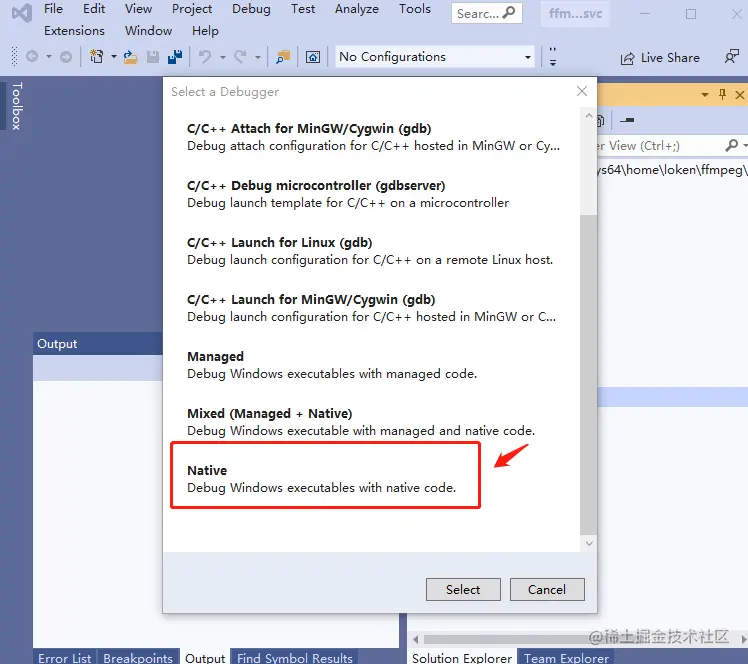Open the Test menu
The height and width of the screenshot is (664, 748).
click(x=303, y=9)
